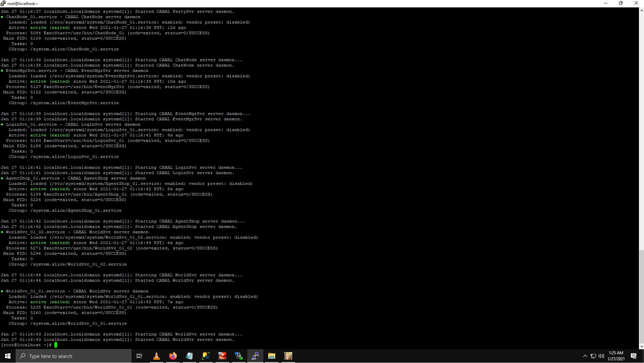Open the padlock transfer app on taskbar

pyautogui.click(x=238, y=356)
